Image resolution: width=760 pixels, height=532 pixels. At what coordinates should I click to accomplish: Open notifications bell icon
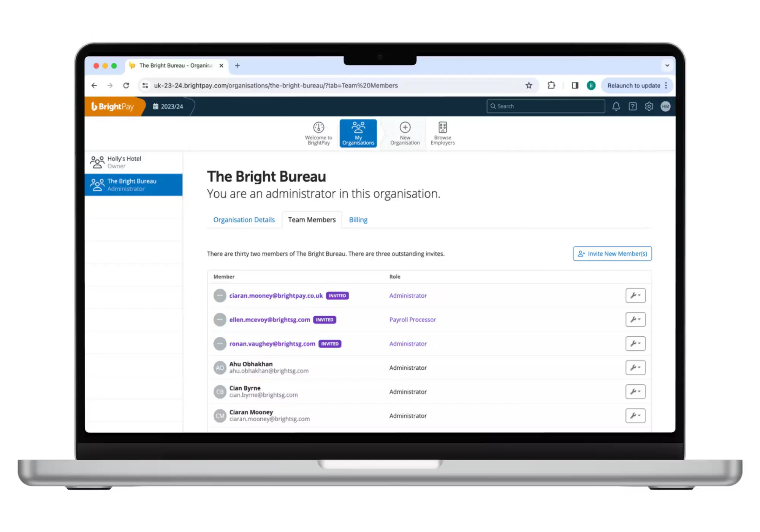coord(616,106)
